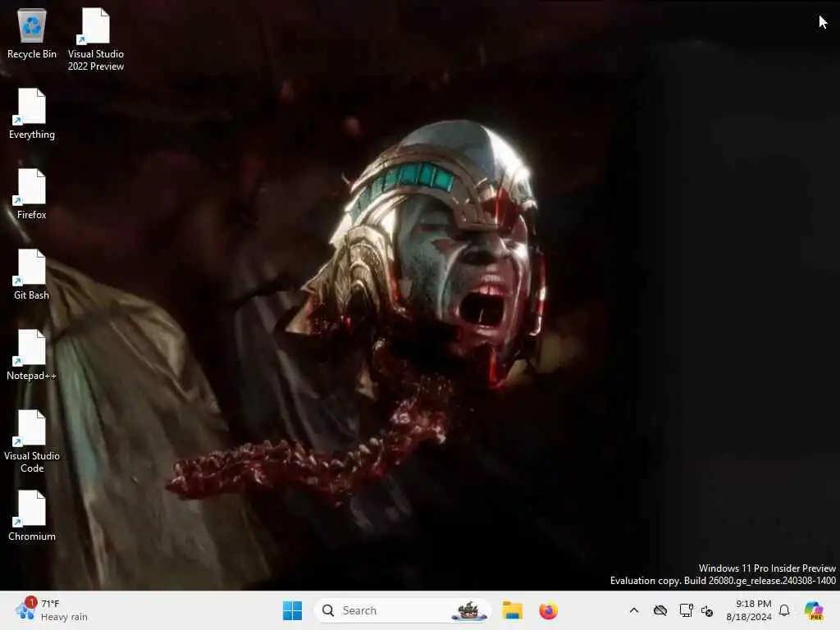Viewport: 840px width, 630px height.
Task: Select Visual Studio Code desktop shortcut
Action: (x=32, y=441)
